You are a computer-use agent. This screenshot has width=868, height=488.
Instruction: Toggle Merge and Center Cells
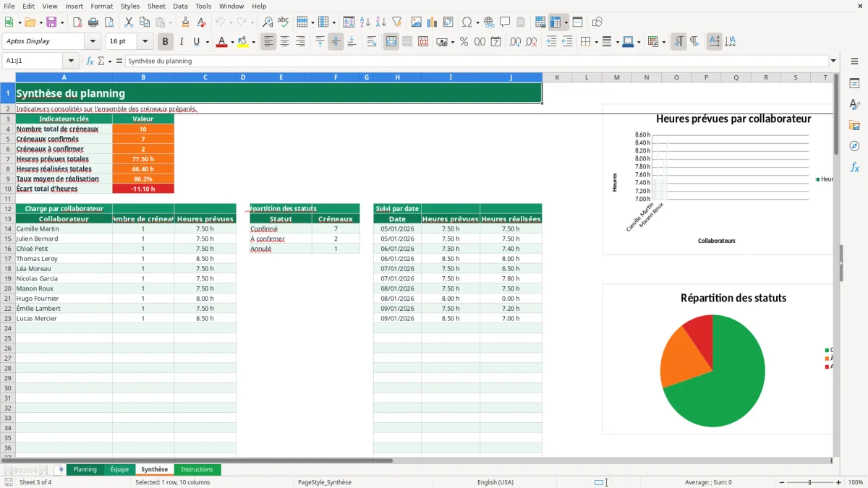pos(391,42)
